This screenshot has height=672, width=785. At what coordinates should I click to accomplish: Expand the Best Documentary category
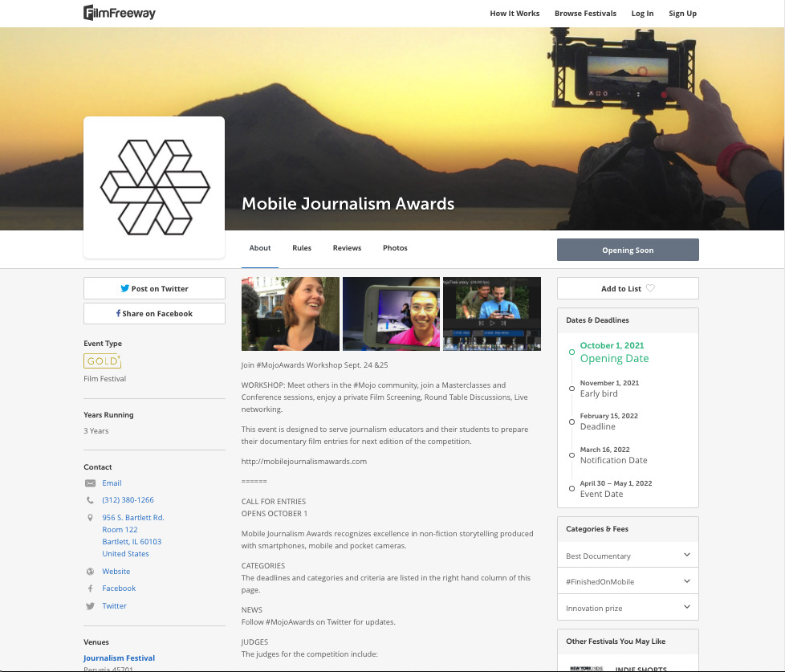tap(628, 555)
